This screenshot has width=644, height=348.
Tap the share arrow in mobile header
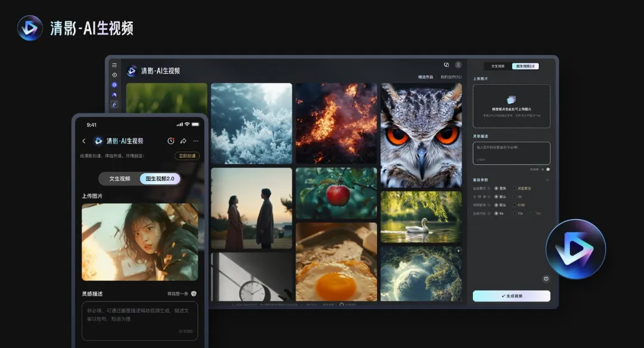click(x=183, y=141)
